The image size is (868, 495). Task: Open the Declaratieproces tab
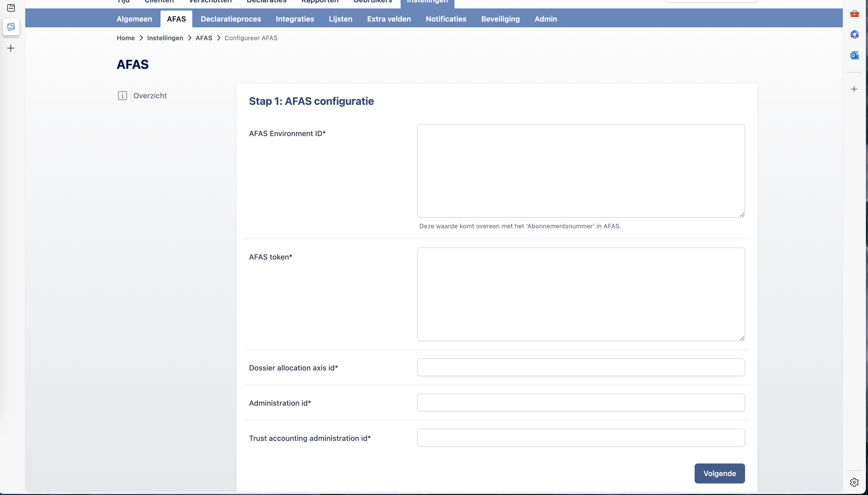(x=231, y=19)
